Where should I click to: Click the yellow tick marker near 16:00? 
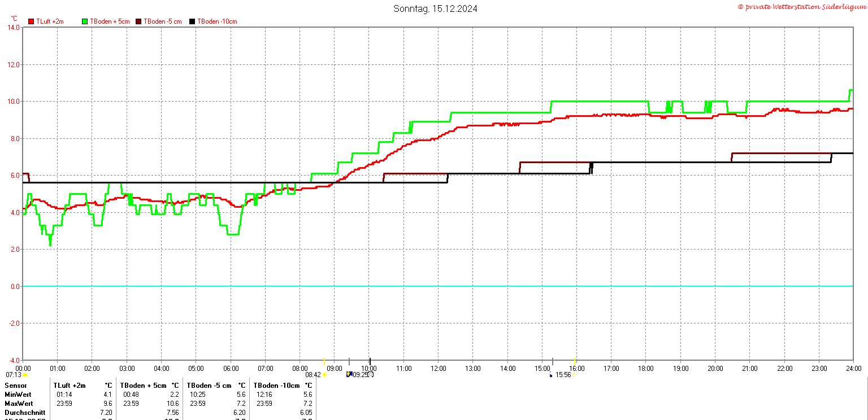pos(575,361)
